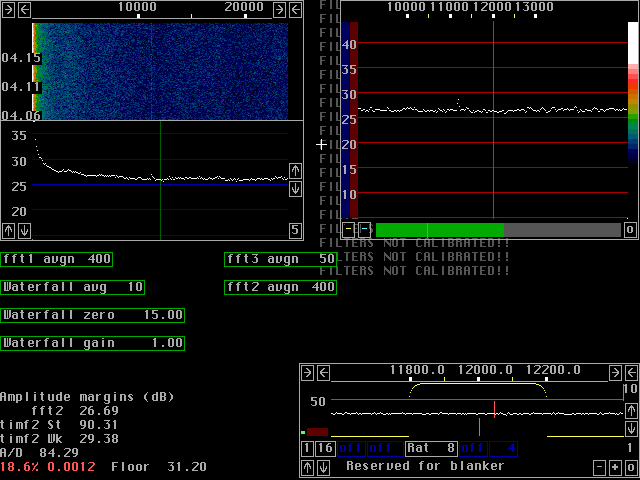Click the waterfall display
This screenshot has width=640, height=480.
(160, 71)
